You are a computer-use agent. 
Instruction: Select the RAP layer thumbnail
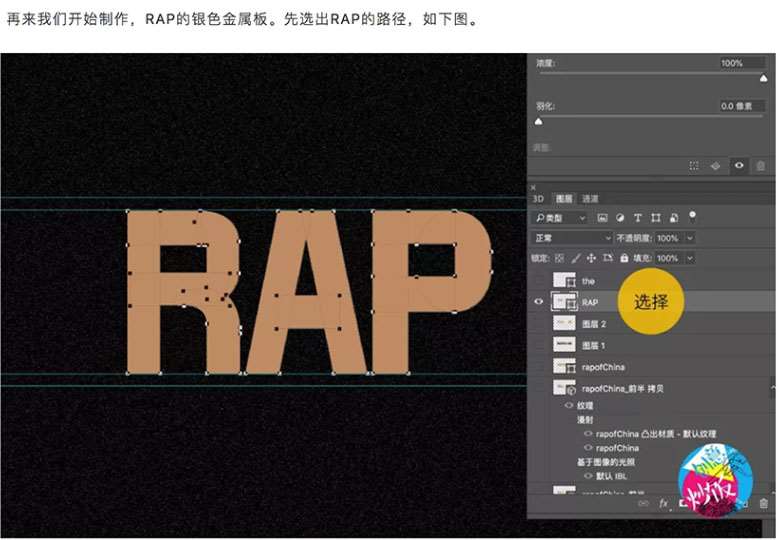point(564,302)
